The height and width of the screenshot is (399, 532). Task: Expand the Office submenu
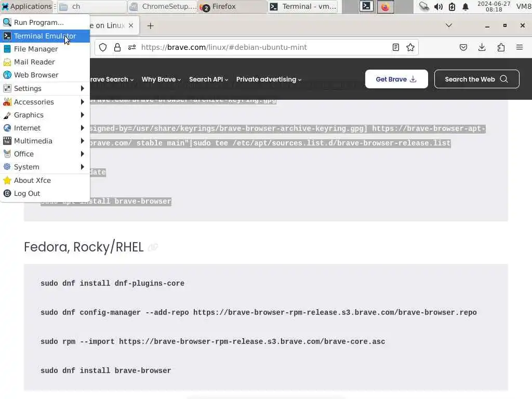45,154
